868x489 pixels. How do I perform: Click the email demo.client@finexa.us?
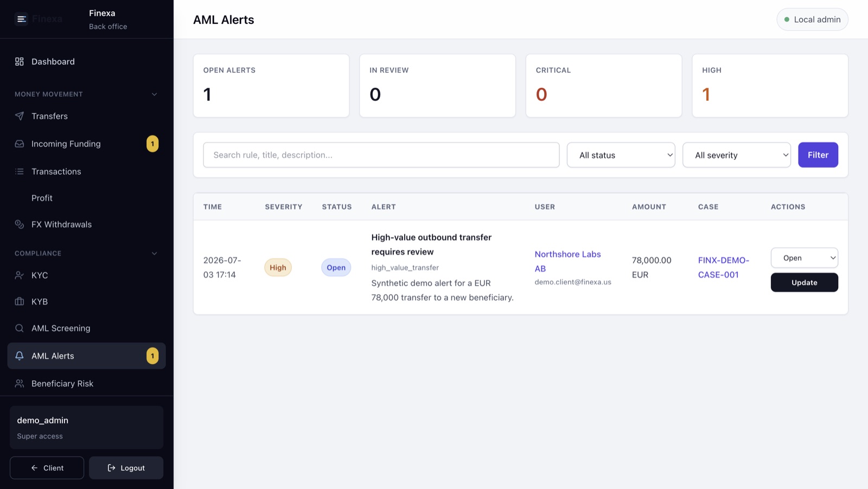click(573, 282)
